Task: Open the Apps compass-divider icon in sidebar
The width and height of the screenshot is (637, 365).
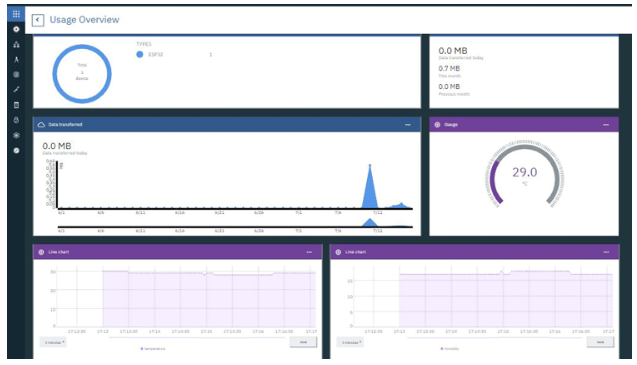Action: point(16,59)
